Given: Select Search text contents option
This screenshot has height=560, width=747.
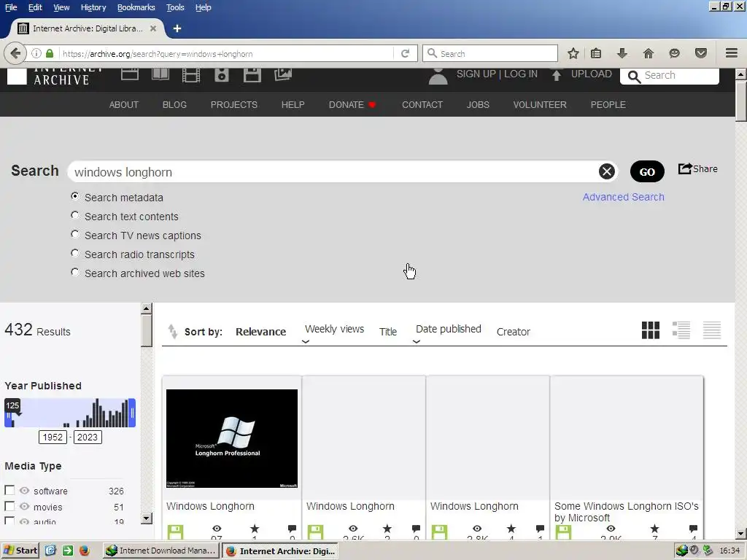Looking at the screenshot, I should click(x=75, y=215).
